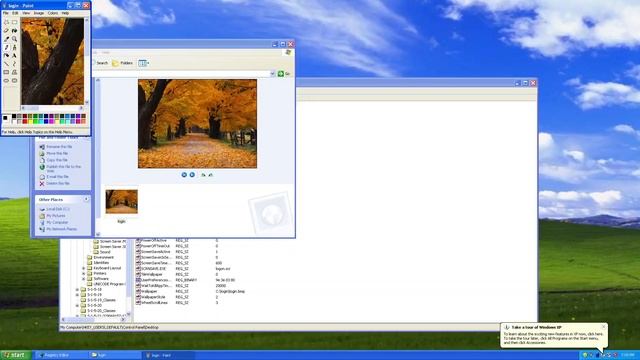Show previous image in Explorer filmstrip
The image size is (640, 360).
(x=184, y=175)
